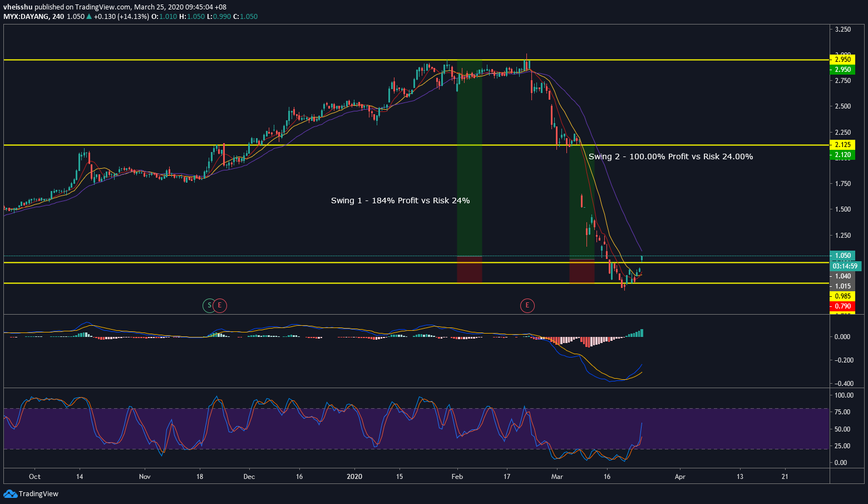Click the Apr label on time axis
The image size is (868, 504).
pos(680,477)
